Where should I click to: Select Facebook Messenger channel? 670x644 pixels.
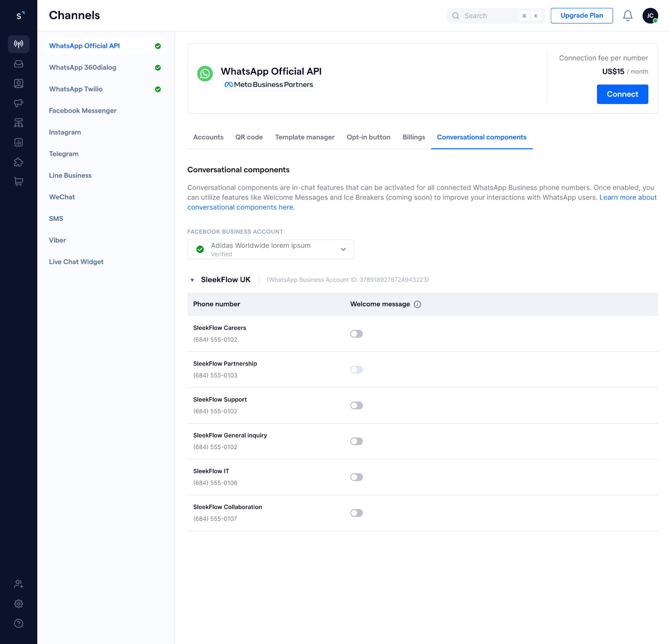(x=106, y=111)
